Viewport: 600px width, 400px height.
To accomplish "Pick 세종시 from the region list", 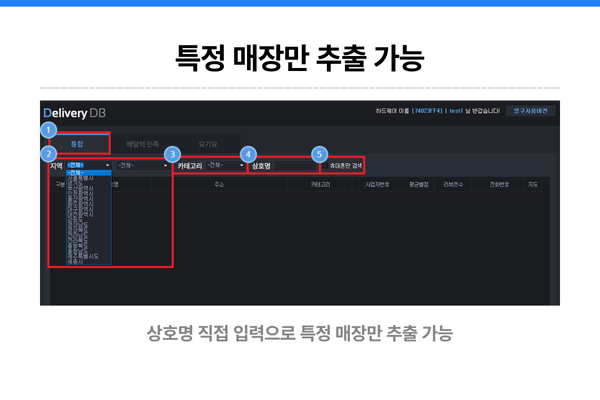I will click(89, 261).
